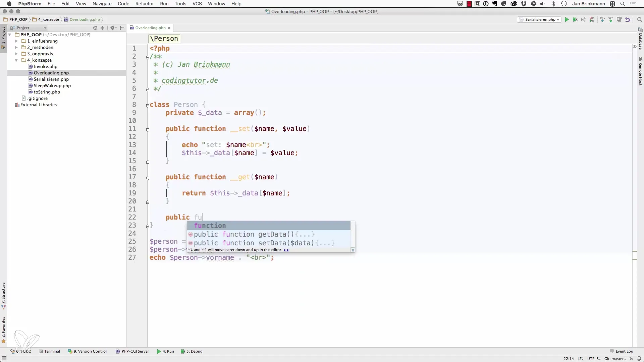Open macOS Spotlight search in menu bar
644x362 pixels.
[x=623, y=4]
